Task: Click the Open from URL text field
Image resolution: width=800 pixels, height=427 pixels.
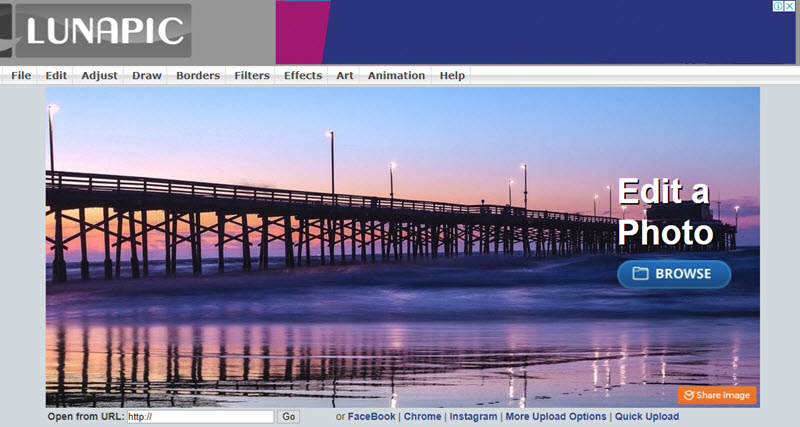Action: tap(201, 417)
